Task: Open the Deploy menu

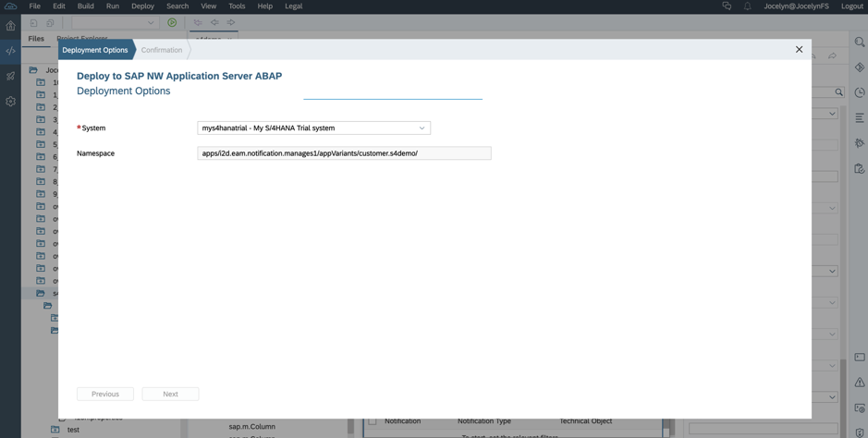Action: point(143,6)
